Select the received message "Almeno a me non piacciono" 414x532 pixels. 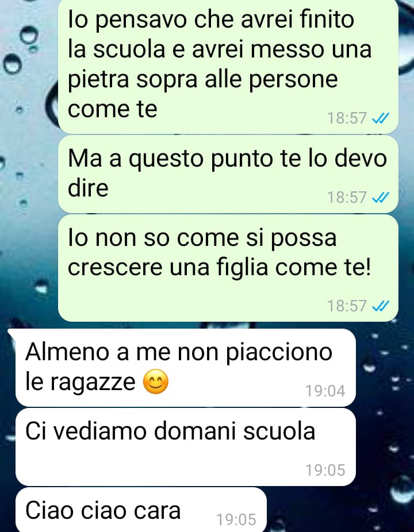185,368
